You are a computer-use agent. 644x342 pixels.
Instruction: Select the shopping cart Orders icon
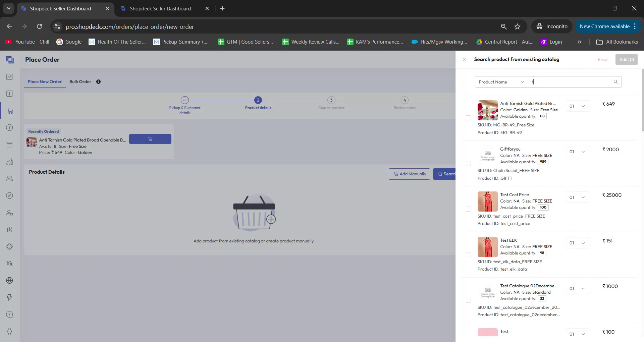(x=9, y=111)
